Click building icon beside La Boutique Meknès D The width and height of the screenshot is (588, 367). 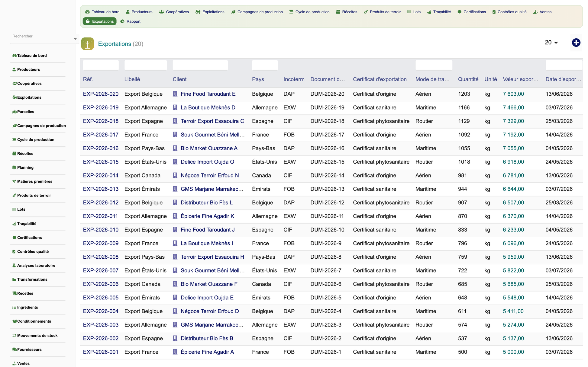pos(175,107)
